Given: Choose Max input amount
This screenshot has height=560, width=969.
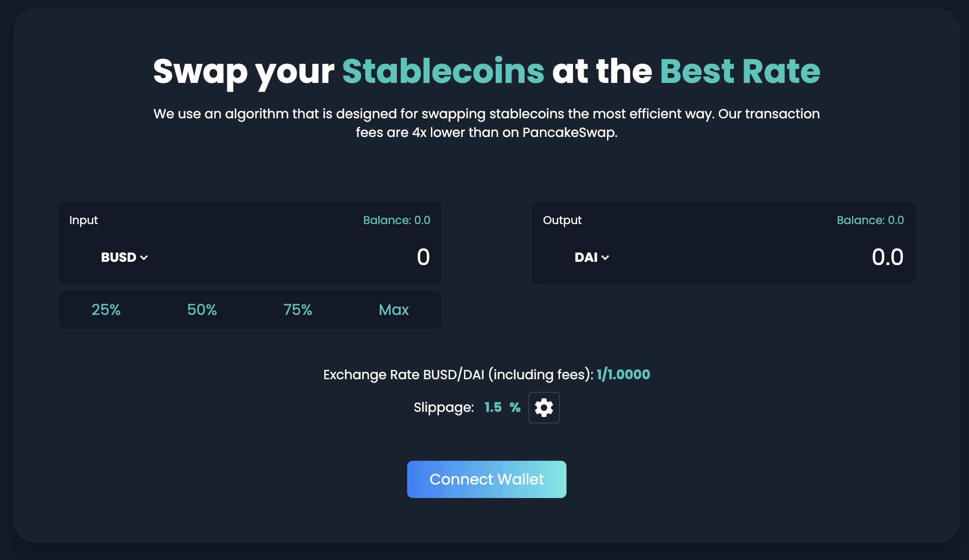Looking at the screenshot, I should coord(394,310).
